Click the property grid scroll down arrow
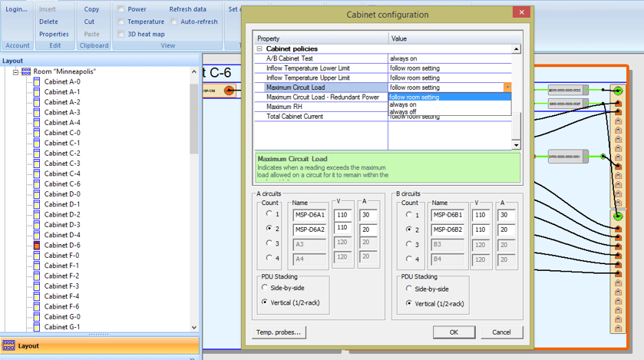Viewport: 644px width, 360px height. [x=517, y=145]
